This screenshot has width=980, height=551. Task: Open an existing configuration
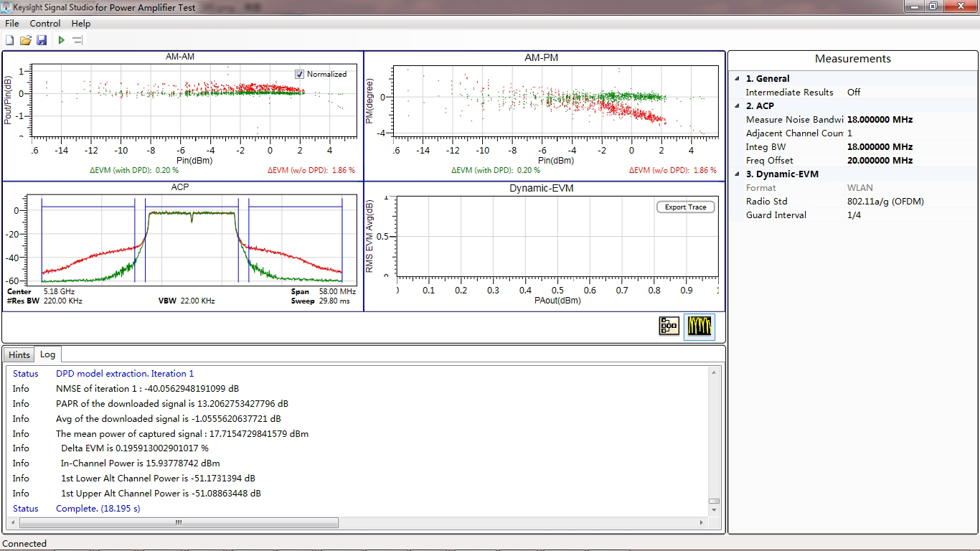[25, 39]
